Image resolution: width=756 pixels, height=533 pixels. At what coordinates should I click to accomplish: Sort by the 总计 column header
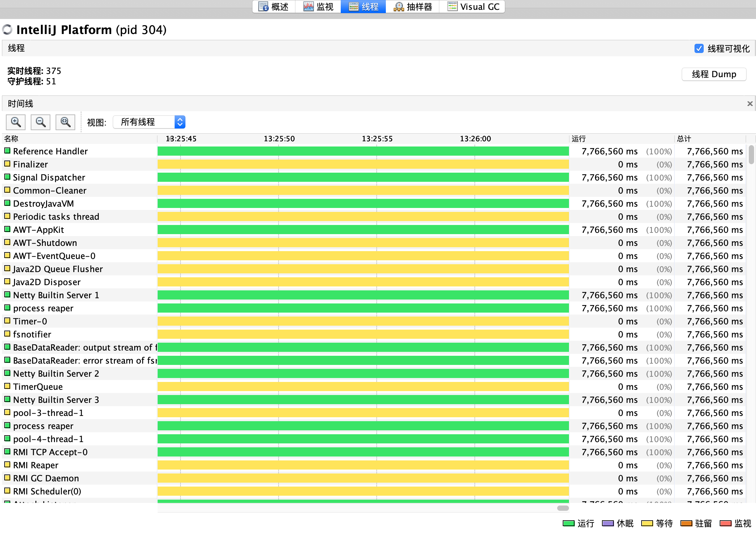coord(710,139)
